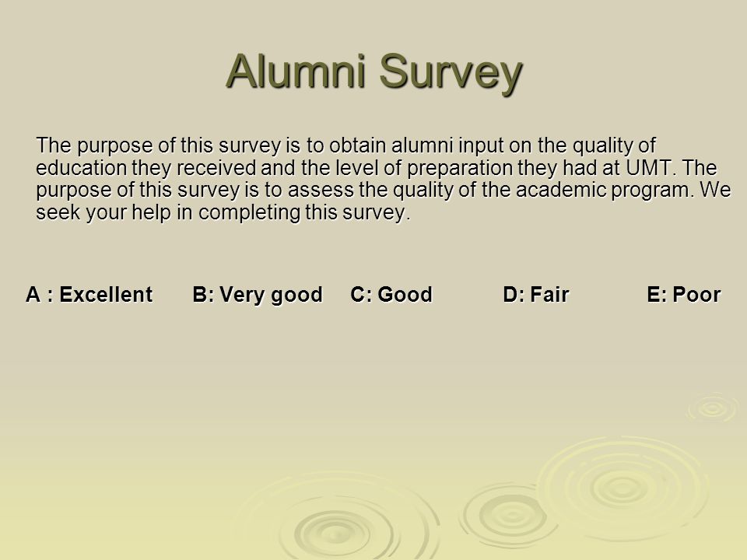Click the small ripple near the right edge

pyautogui.click(x=714, y=408)
